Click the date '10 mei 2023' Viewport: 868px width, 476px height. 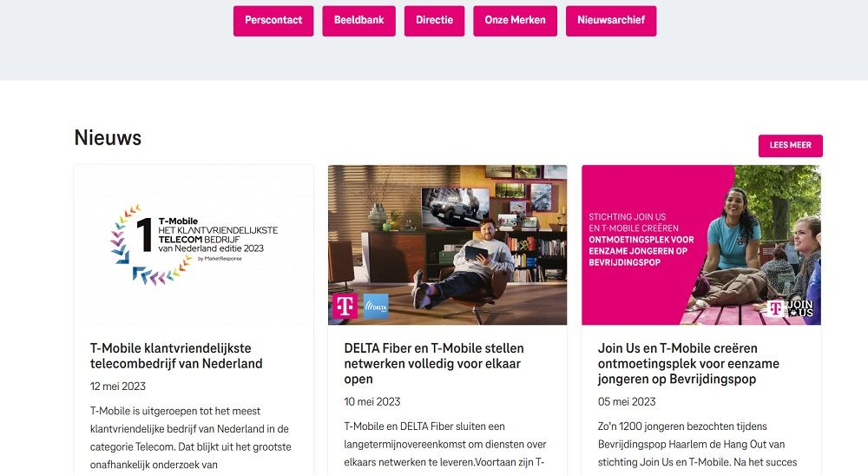[x=372, y=402]
